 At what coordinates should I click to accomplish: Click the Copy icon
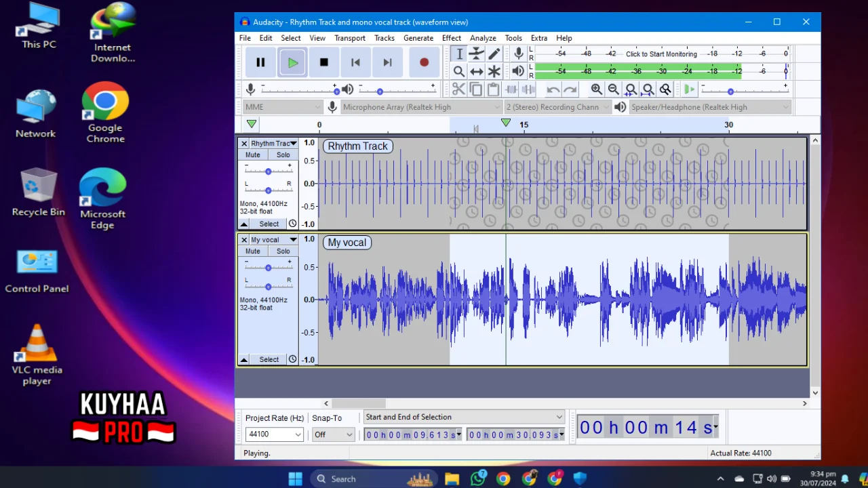coord(476,89)
